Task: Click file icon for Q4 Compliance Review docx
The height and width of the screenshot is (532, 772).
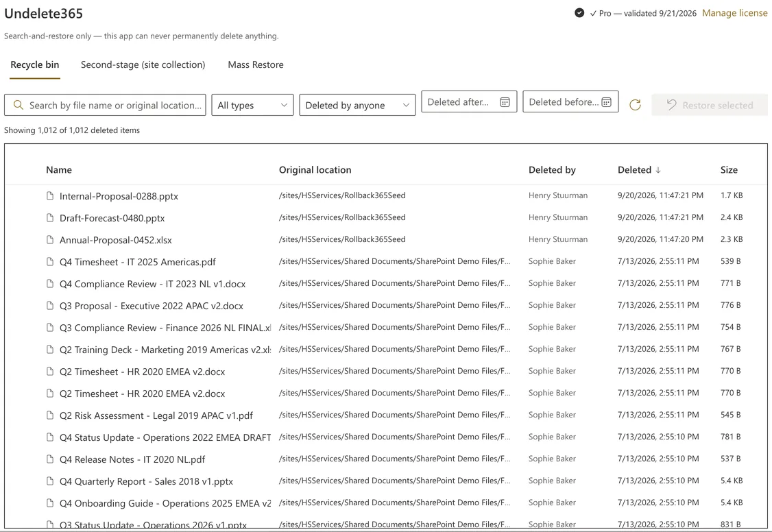Action: click(50, 283)
